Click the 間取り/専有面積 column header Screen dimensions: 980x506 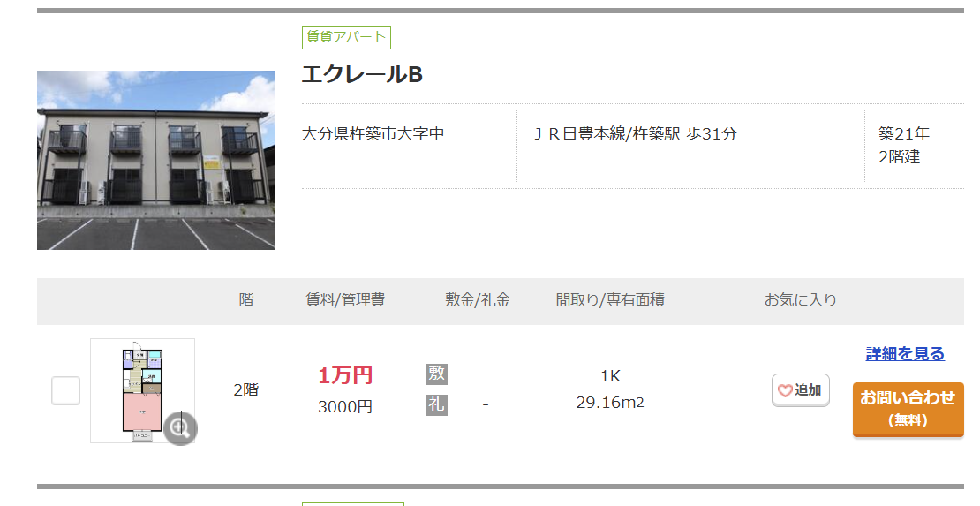(x=610, y=300)
